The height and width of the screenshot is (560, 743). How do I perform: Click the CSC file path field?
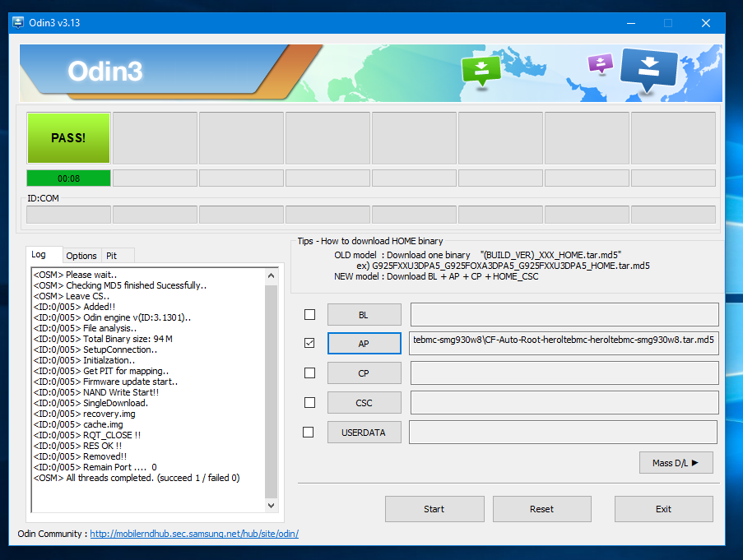564,403
